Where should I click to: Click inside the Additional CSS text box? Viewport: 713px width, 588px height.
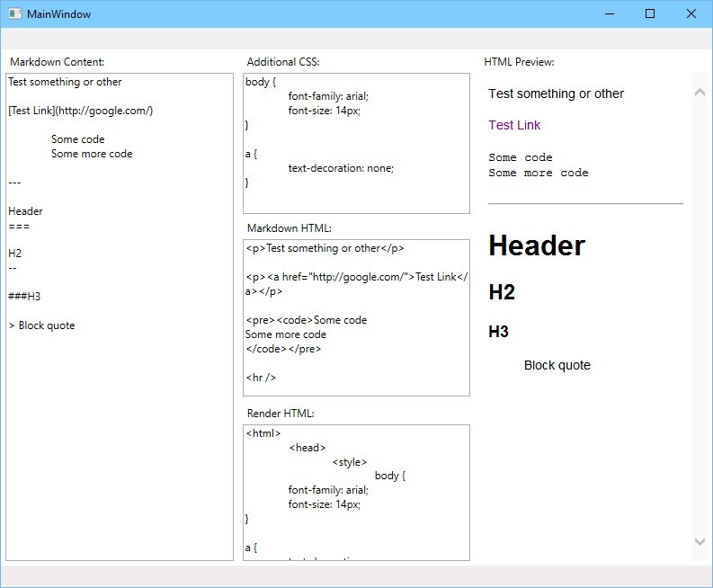click(x=356, y=143)
